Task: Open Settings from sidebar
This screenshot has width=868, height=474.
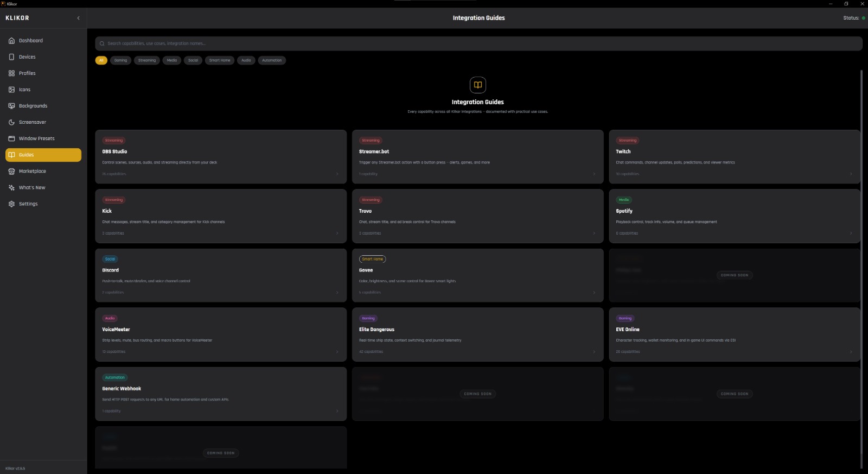Action: (x=43, y=204)
